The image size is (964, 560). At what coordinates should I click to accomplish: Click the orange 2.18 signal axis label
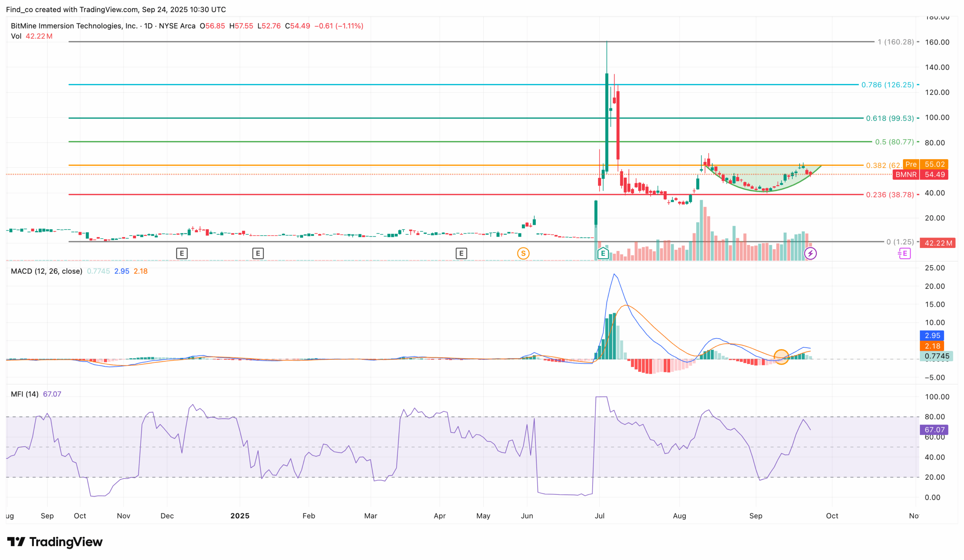(932, 346)
